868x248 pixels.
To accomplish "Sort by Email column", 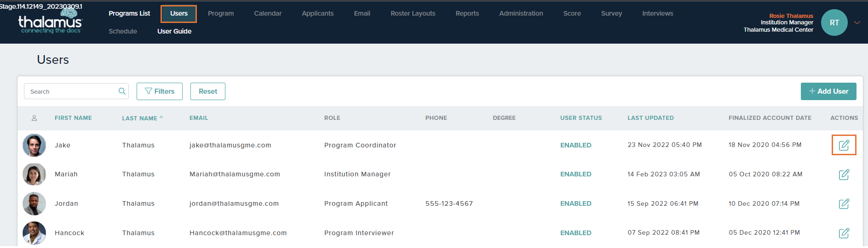I will [x=199, y=118].
